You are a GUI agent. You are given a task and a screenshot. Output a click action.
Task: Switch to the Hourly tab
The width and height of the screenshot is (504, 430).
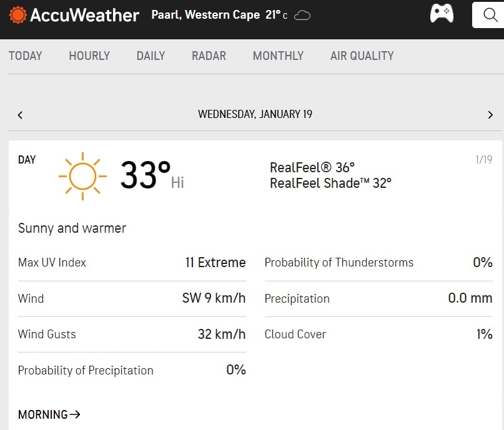coord(89,56)
